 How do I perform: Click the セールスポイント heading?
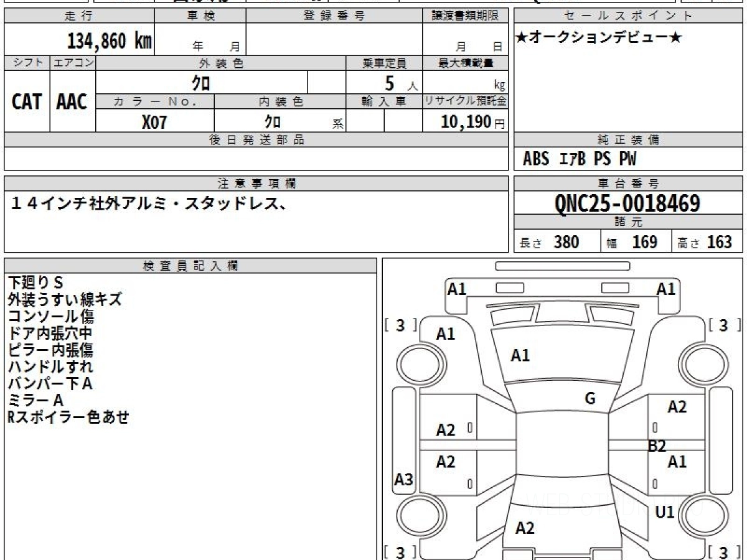(x=629, y=16)
